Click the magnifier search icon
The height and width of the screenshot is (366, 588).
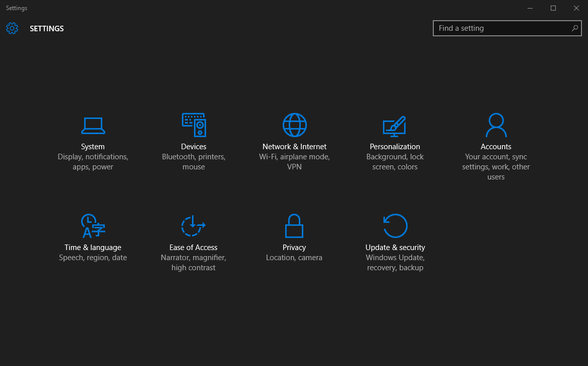pos(575,28)
